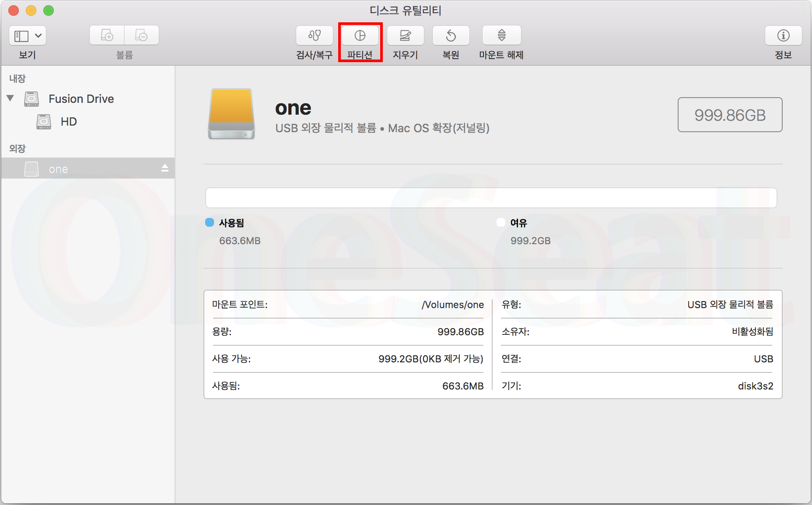Select external volume one in sidebar

pos(87,168)
